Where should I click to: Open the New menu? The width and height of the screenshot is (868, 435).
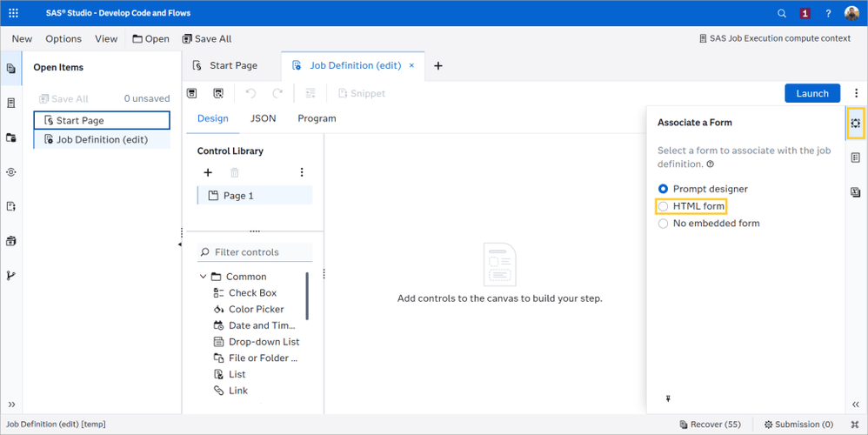(x=22, y=39)
